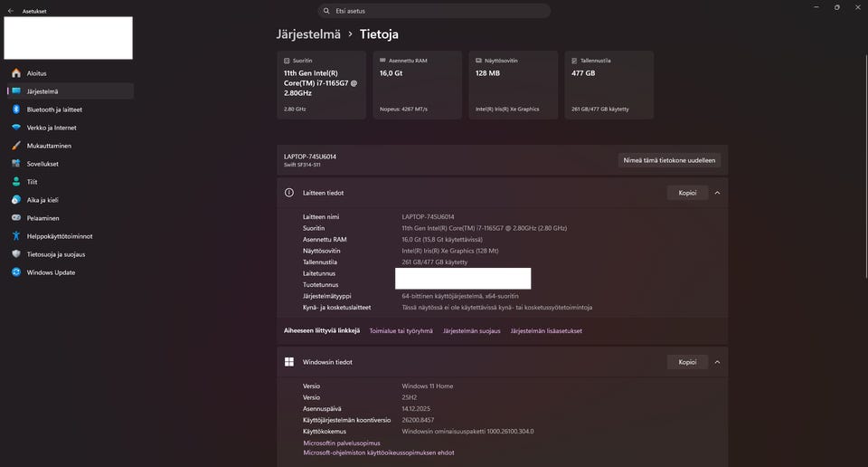Open Microsoftin palvelusopimus link
Image resolution: width=868 pixels, height=467 pixels.
(x=342, y=443)
